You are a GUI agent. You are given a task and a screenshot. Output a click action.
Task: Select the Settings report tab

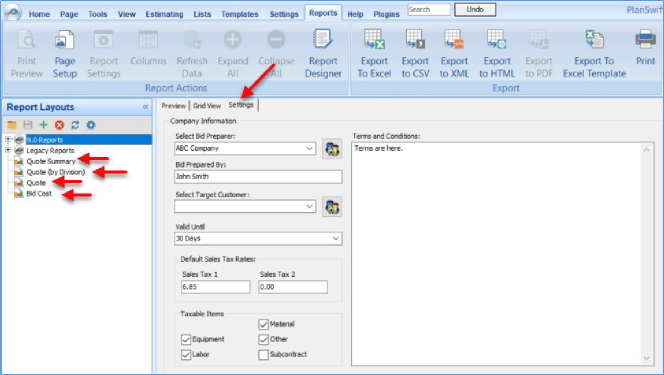pos(241,105)
